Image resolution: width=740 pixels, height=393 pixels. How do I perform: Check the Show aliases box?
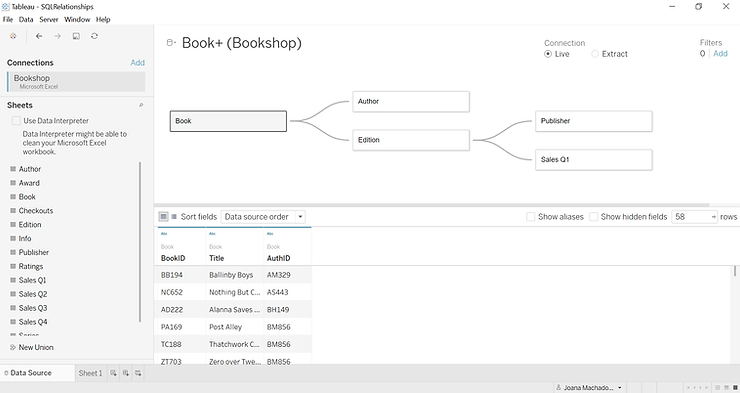pyautogui.click(x=530, y=217)
